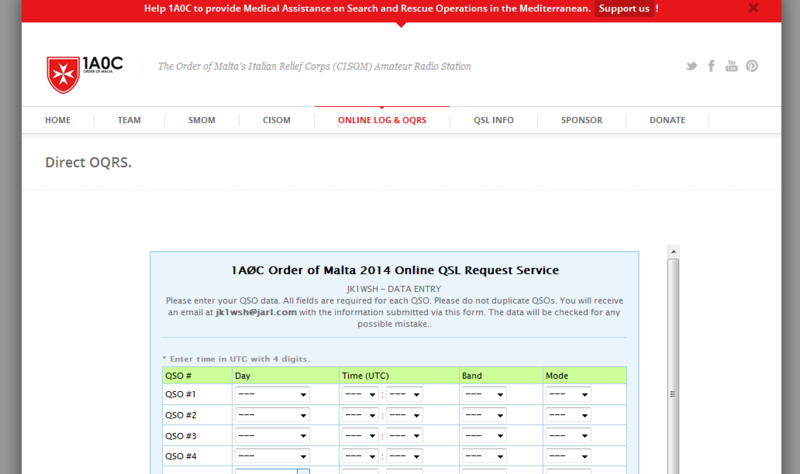
Task: Open Mode dropdown for QSO #2
Action: (568, 415)
